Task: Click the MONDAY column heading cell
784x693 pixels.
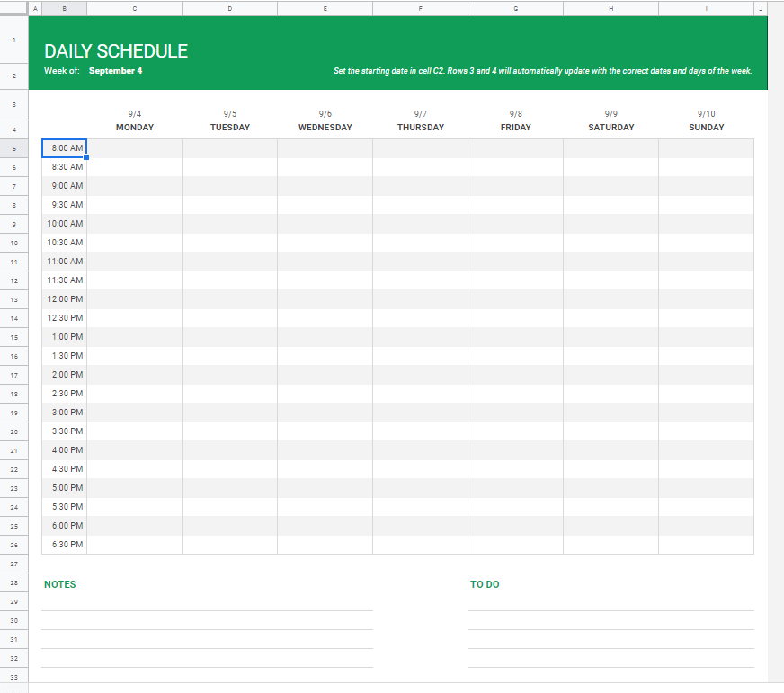Action: (x=134, y=127)
